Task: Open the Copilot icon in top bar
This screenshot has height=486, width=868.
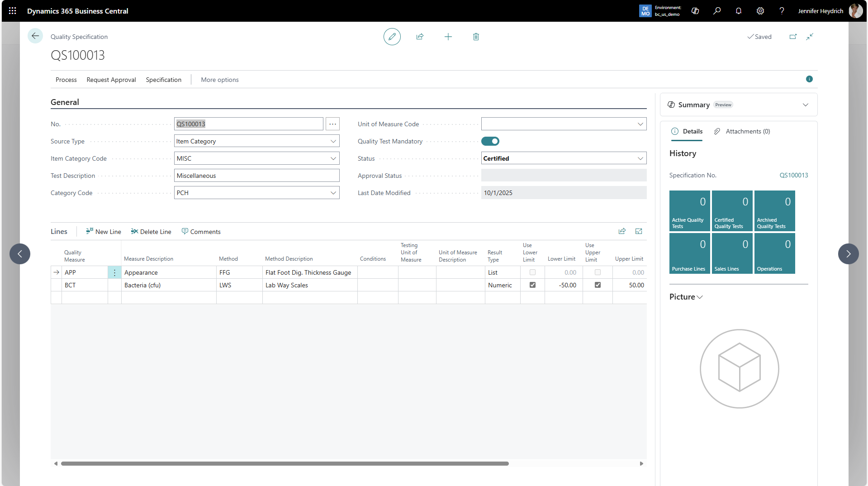Action: pos(695,11)
